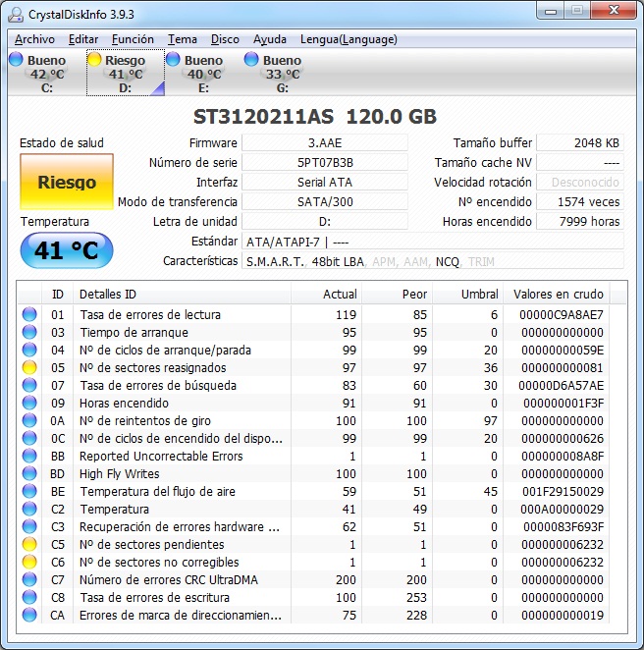Click yellow status icon for 05 sectores reasignados
The image size is (644, 650).
point(29,367)
